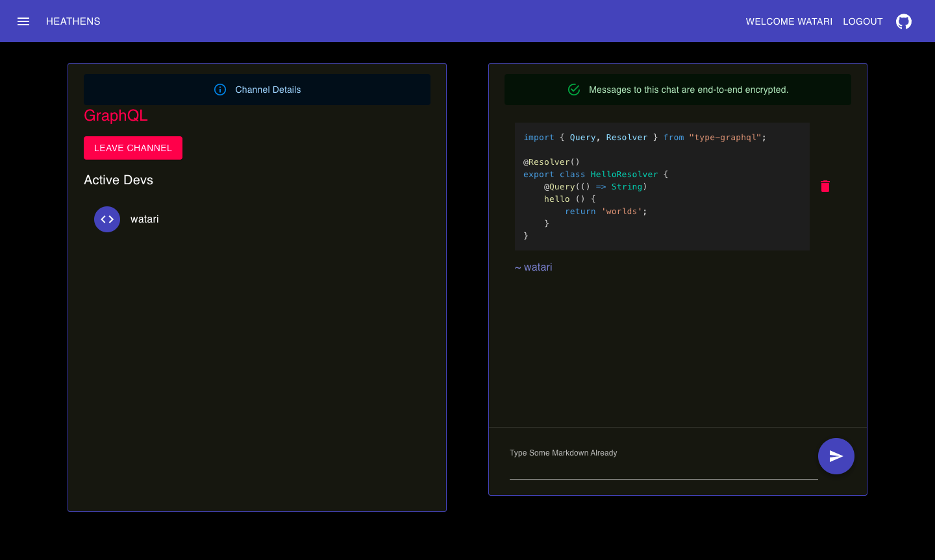The width and height of the screenshot is (935, 560).
Task: Click the import line of code
Action: coord(645,138)
